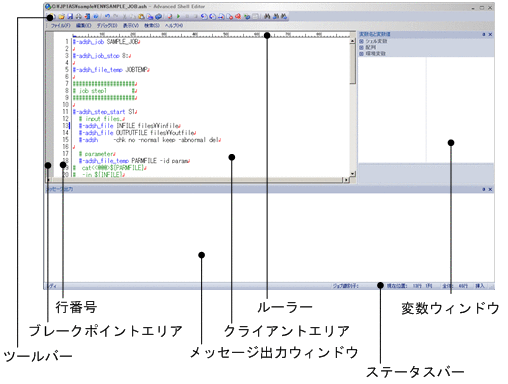
Task: Click the line '#-adsh_file INFILE files\infile'
Action: point(130,126)
